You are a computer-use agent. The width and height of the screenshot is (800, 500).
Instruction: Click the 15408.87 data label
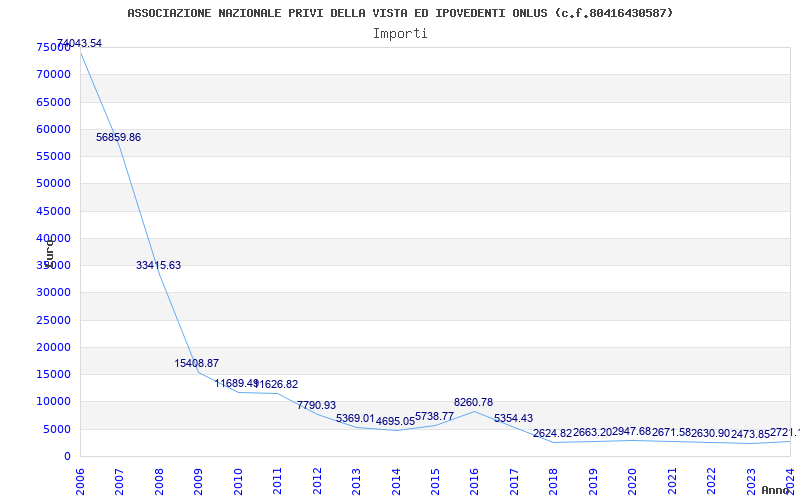tap(196, 364)
